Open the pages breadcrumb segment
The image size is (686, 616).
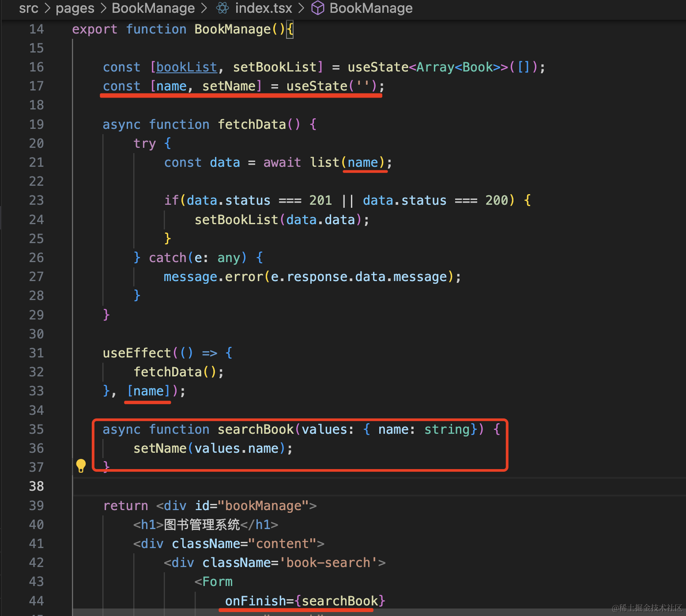click(x=75, y=8)
